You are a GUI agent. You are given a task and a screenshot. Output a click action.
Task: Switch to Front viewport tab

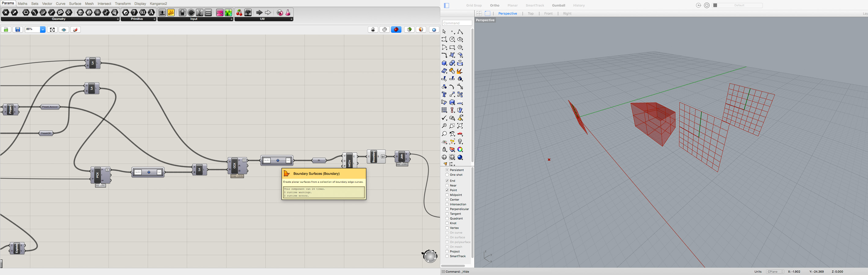(548, 13)
